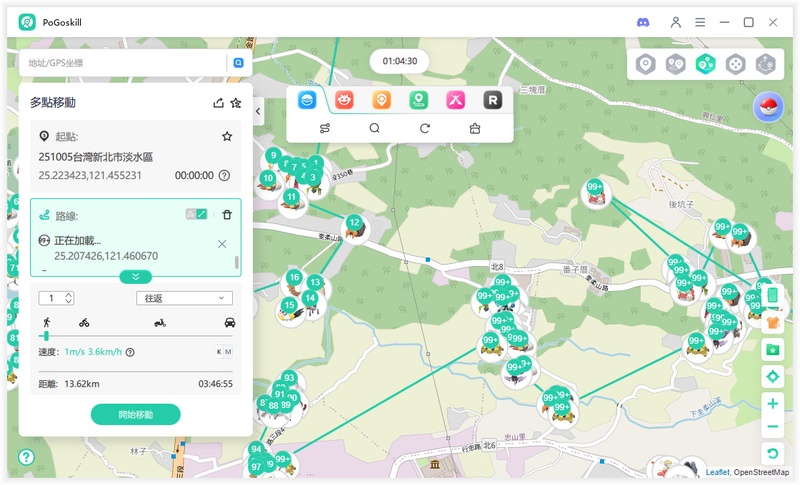800x485 pixels.
Task: Switch to the black R tab
Action: click(492, 100)
